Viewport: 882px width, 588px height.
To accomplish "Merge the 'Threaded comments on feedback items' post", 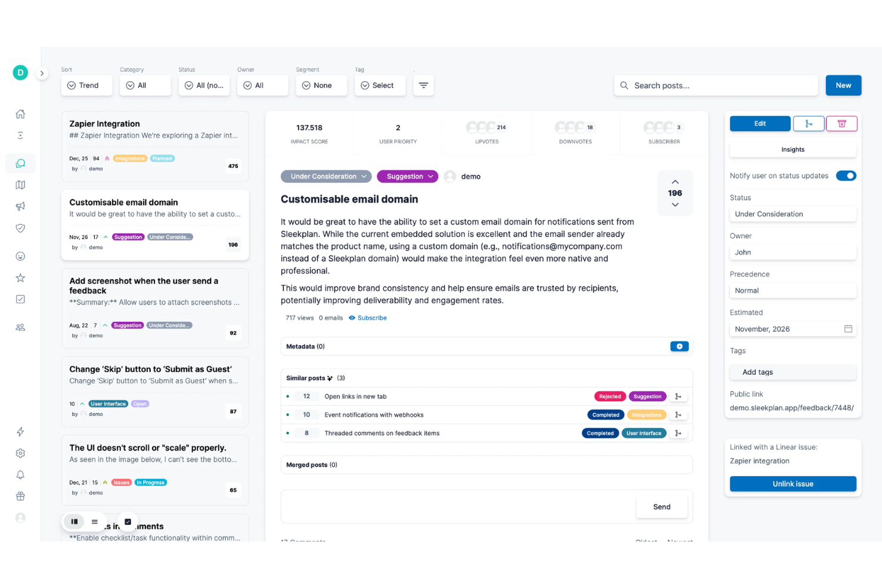I will pos(678,433).
